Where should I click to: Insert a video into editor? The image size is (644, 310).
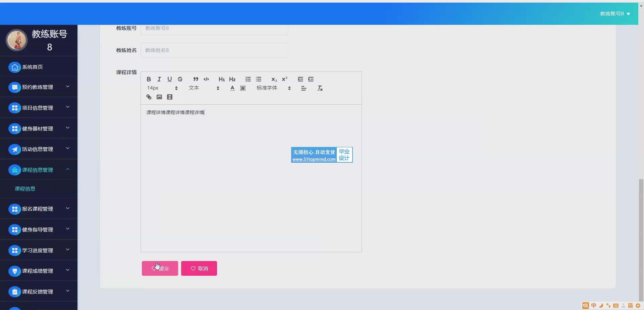169,97
